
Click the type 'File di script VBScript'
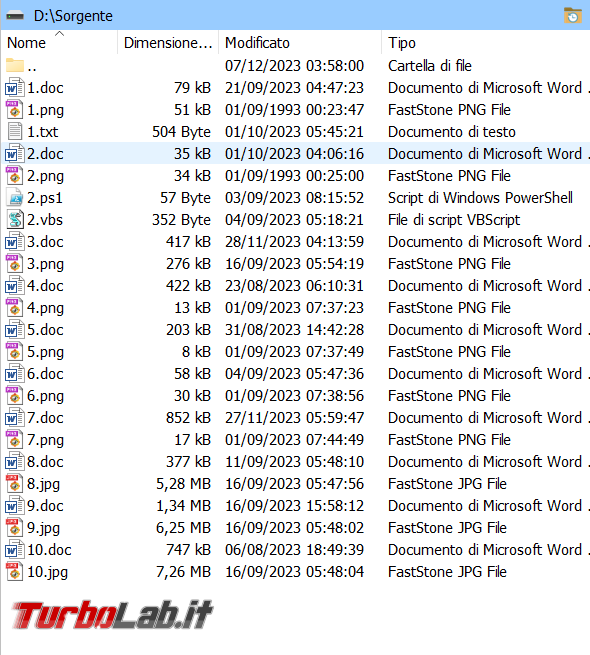click(454, 220)
